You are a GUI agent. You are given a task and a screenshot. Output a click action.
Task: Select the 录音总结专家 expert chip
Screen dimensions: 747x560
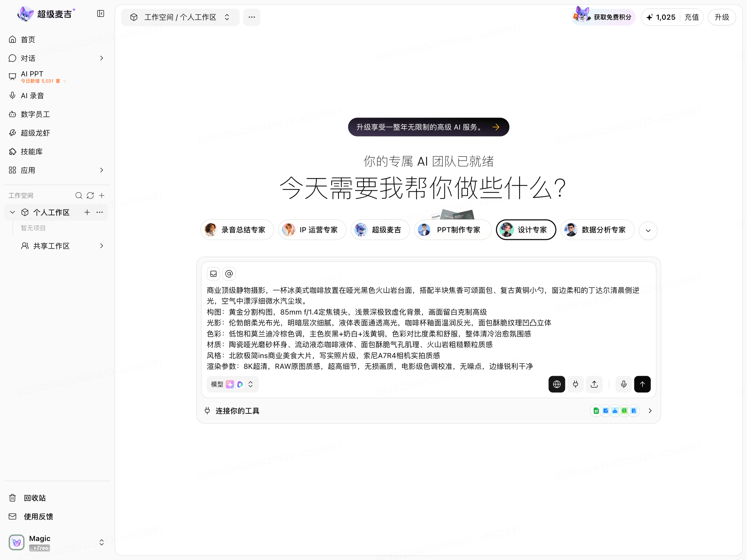[x=237, y=230]
